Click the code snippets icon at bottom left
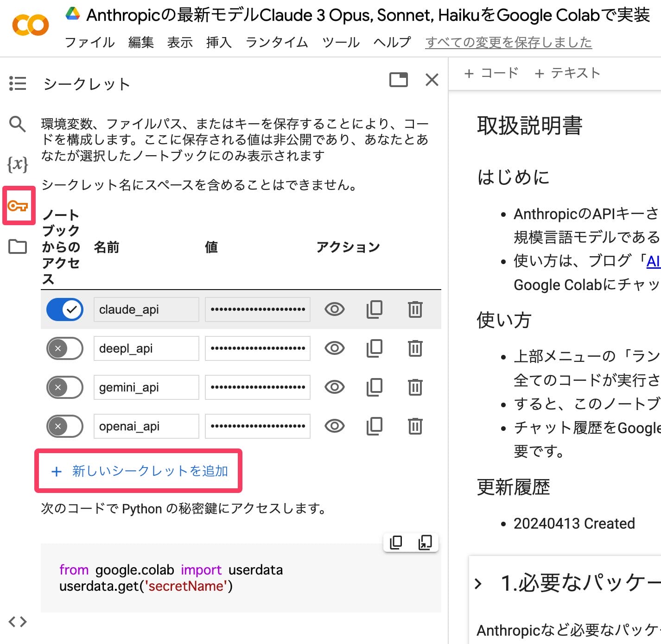 18,621
